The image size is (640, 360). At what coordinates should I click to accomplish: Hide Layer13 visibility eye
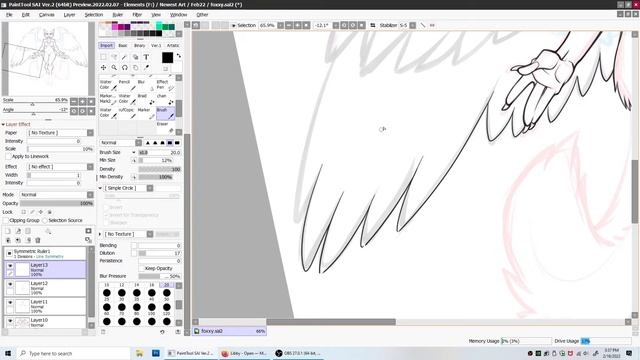click(x=10, y=266)
